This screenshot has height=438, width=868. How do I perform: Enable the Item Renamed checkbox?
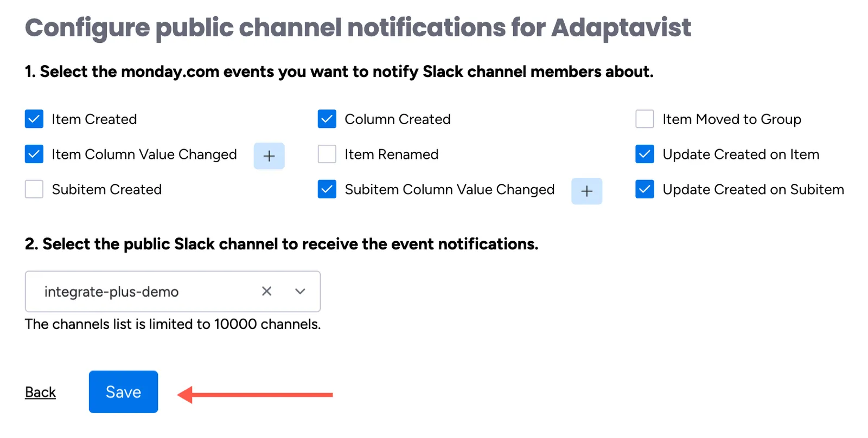click(327, 154)
